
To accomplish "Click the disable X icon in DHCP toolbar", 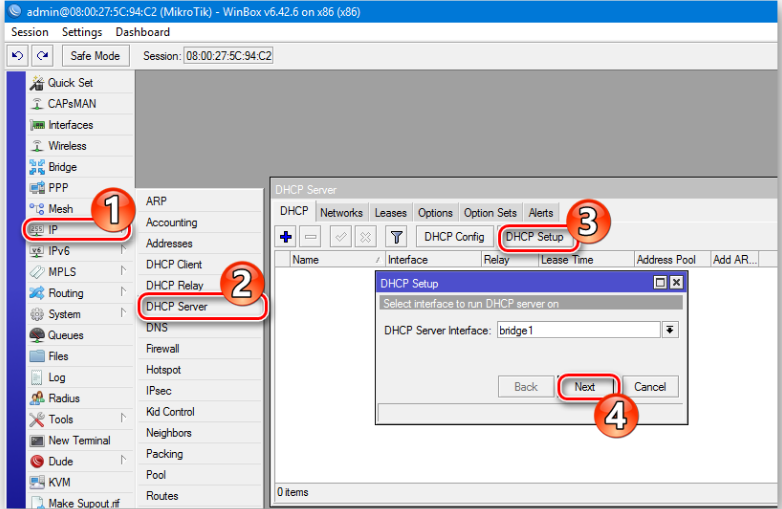I will 366,236.
